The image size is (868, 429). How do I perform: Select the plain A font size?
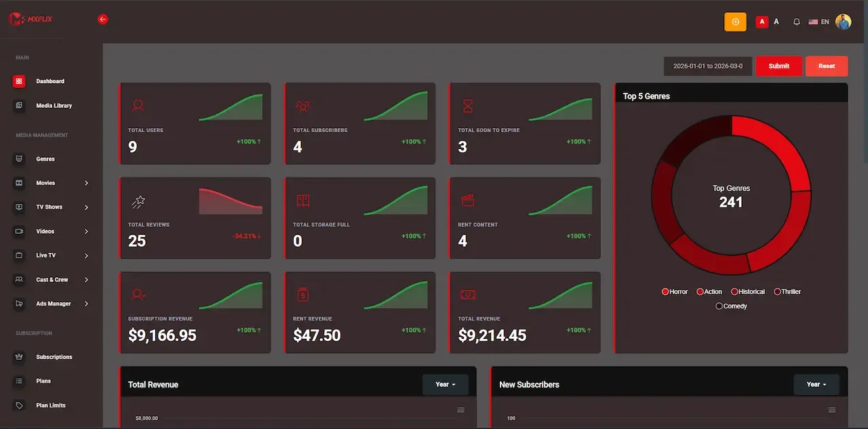(776, 22)
